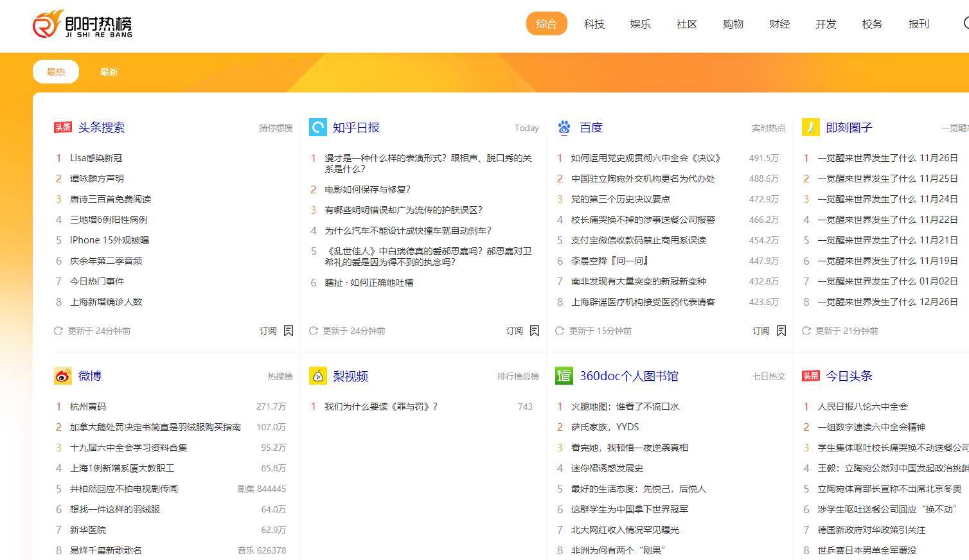This screenshot has width=969, height=560.
Task: Refresh the 头条搜索 list
Action: pos(57,331)
